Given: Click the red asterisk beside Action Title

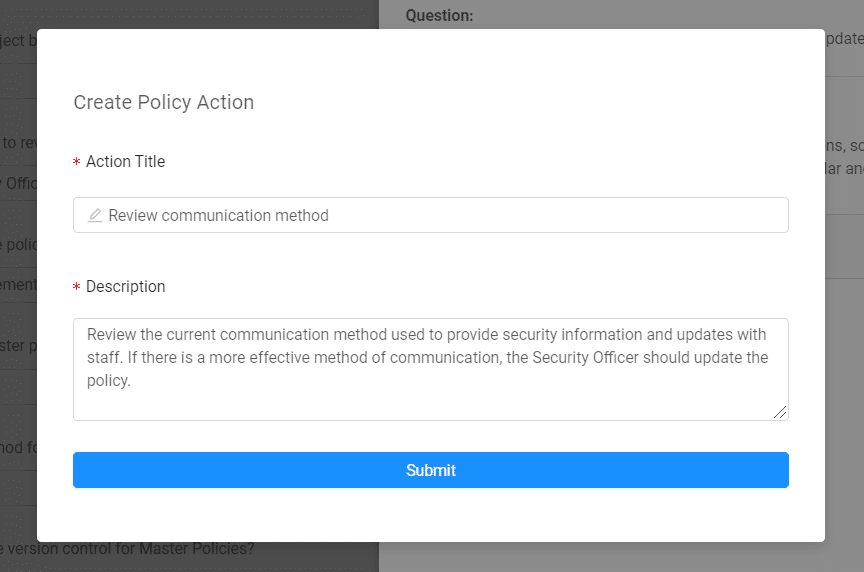Looking at the screenshot, I should 77,162.
